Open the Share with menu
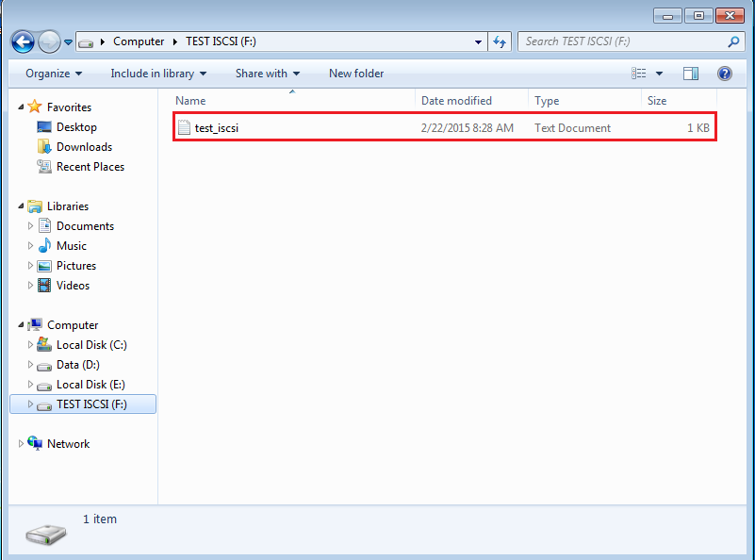 click(268, 74)
